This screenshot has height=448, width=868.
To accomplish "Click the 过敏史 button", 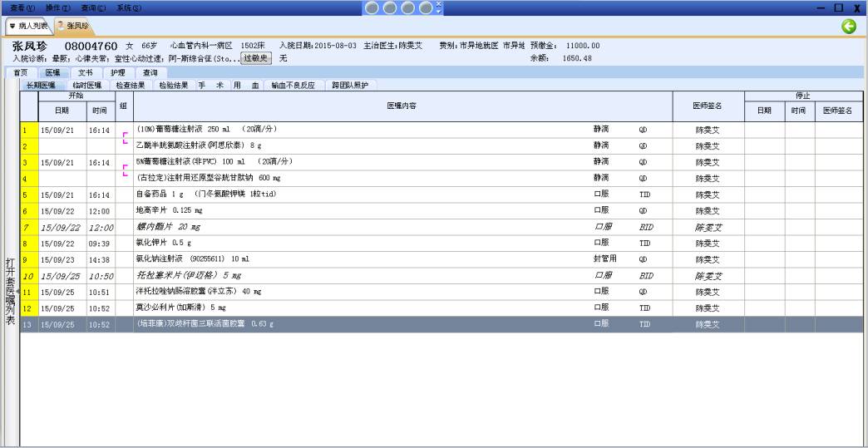I will tap(256, 58).
